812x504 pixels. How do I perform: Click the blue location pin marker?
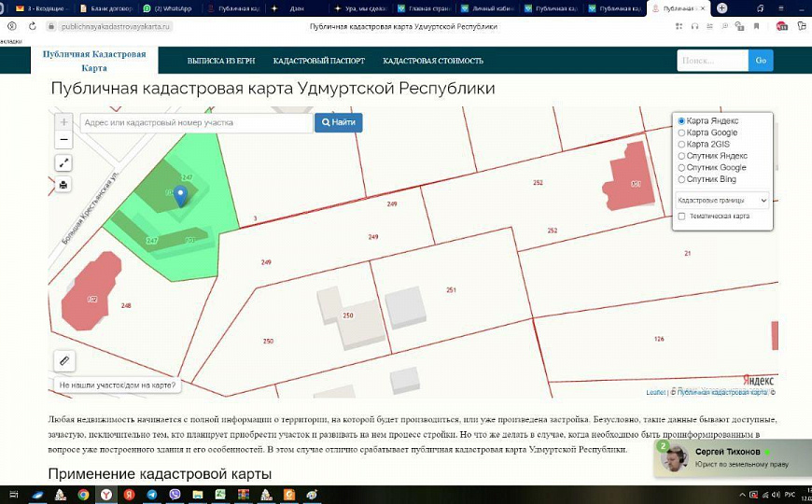click(x=180, y=196)
